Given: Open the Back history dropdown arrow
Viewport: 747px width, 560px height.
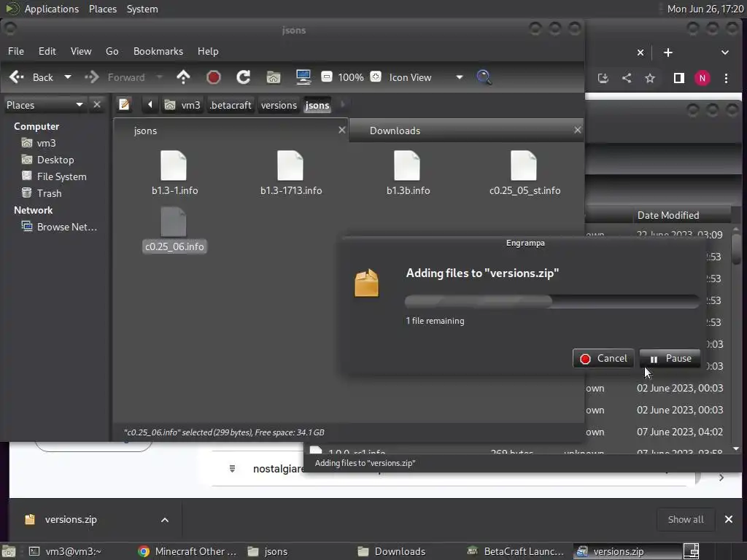Looking at the screenshot, I should (x=68, y=77).
